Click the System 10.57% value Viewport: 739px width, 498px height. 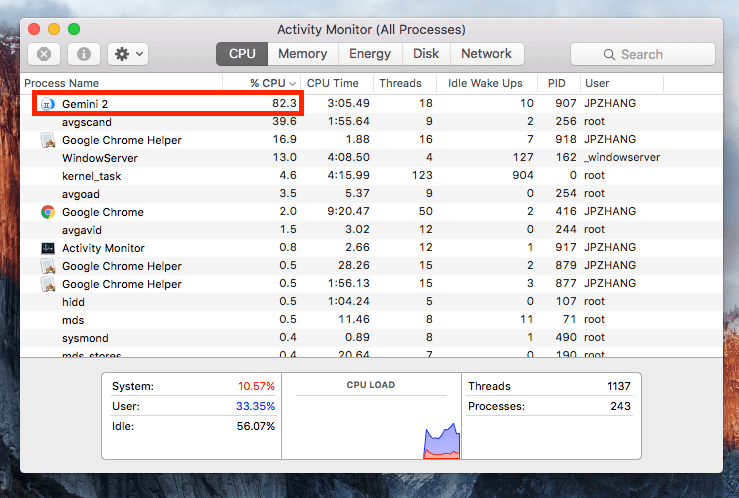[256, 386]
